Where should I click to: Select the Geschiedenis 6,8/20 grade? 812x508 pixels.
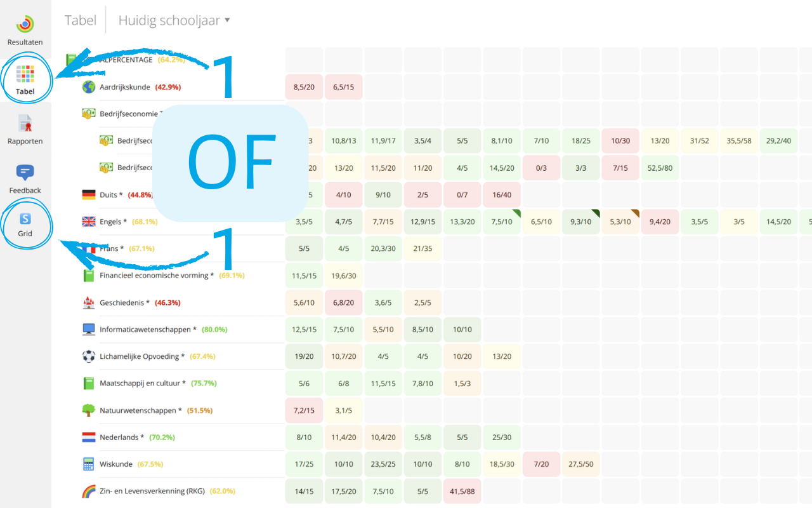[x=343, y=303]
